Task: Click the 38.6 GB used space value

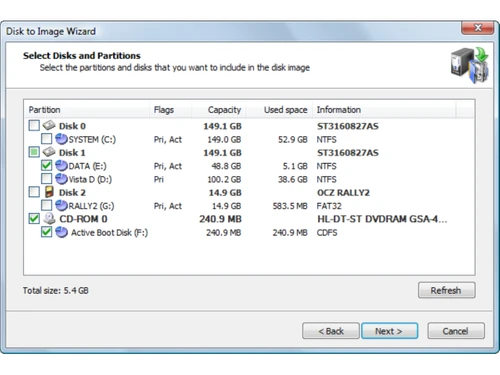Action: coord(293,179)
